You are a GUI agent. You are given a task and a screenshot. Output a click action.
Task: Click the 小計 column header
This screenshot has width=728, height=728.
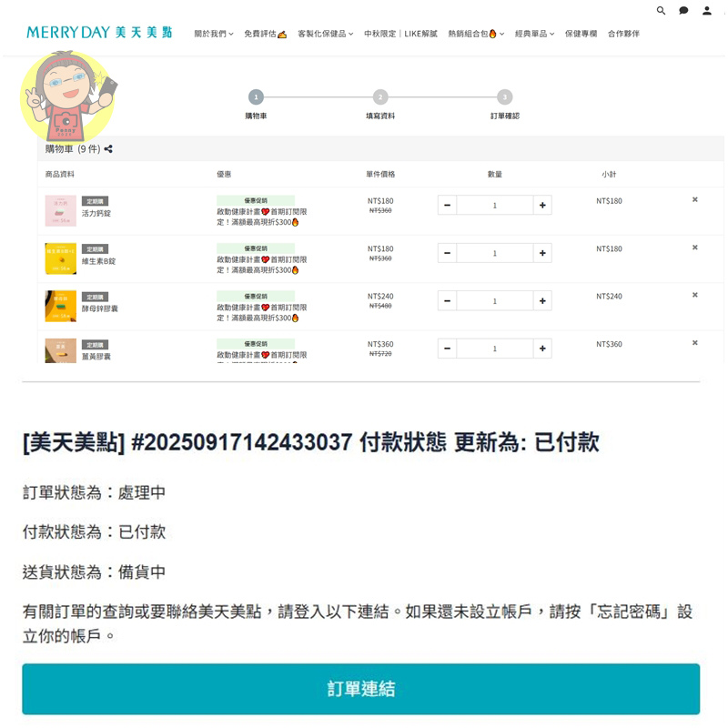[609, 174]
